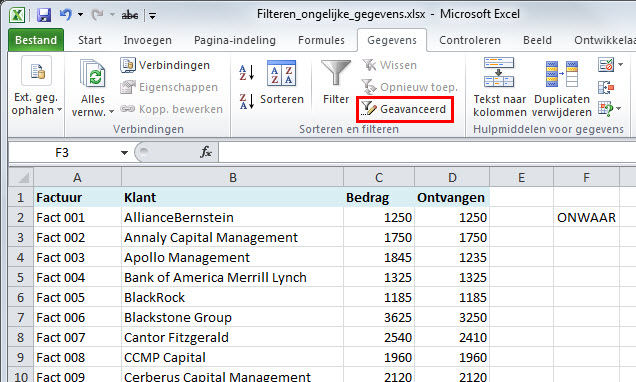Click the Bedrag header cell
Viewport: 636px width, 382px height.
pos(379,197)
